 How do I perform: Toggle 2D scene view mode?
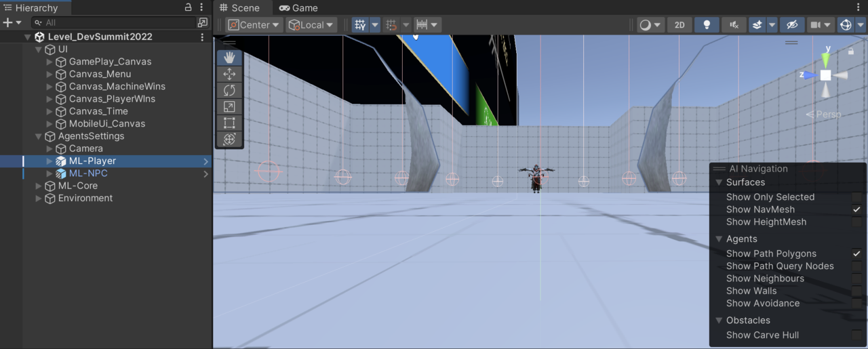679,25
